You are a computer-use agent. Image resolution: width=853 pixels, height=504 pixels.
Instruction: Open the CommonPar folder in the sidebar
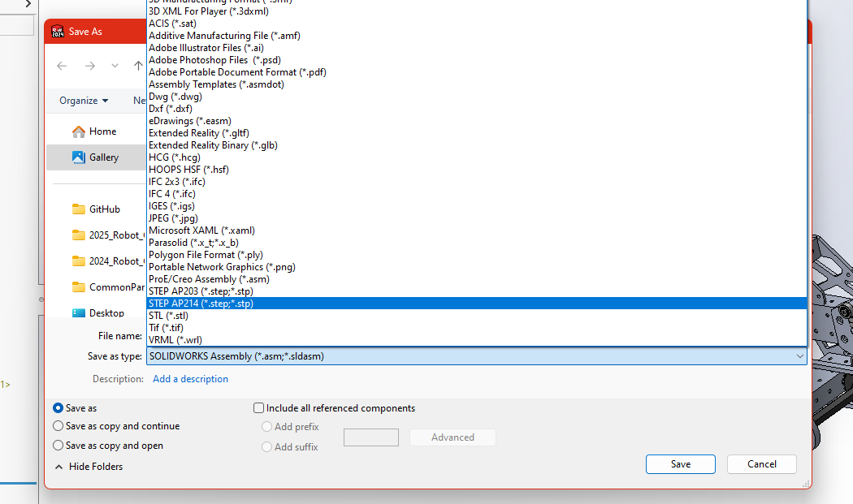click(x=117, y=287)
